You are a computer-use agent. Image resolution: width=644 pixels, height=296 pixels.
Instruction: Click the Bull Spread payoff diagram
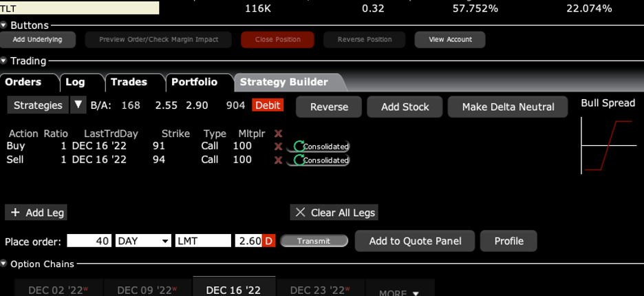(608, 145)
